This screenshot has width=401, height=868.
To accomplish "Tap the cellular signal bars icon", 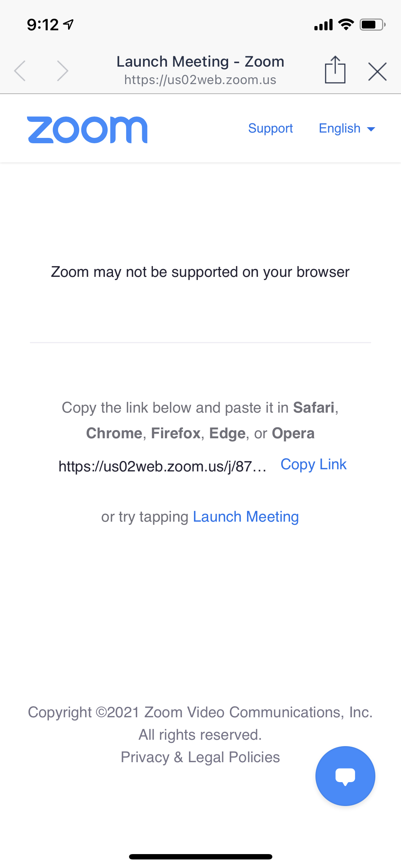I will coord(323,25).
